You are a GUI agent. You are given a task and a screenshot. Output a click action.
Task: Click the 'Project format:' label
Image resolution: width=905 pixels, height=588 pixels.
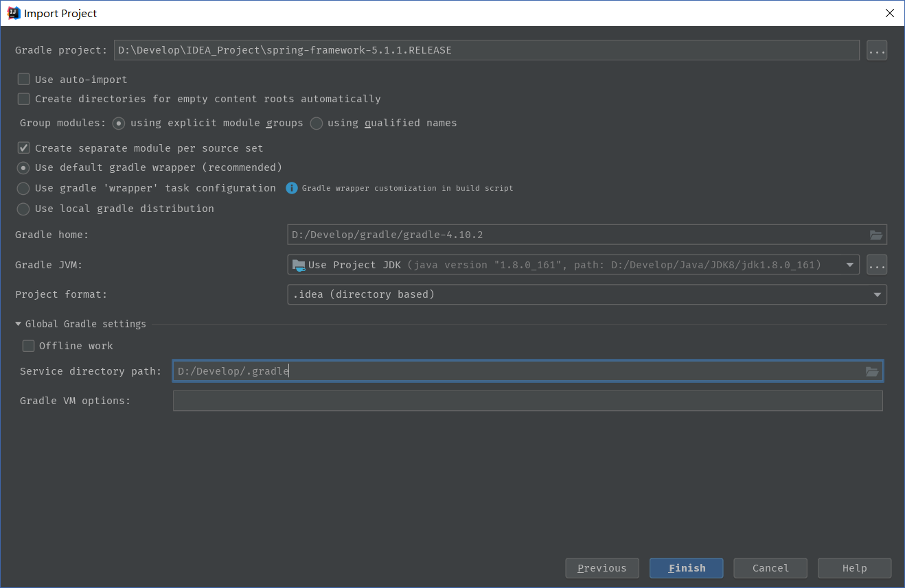pos(61,294)
